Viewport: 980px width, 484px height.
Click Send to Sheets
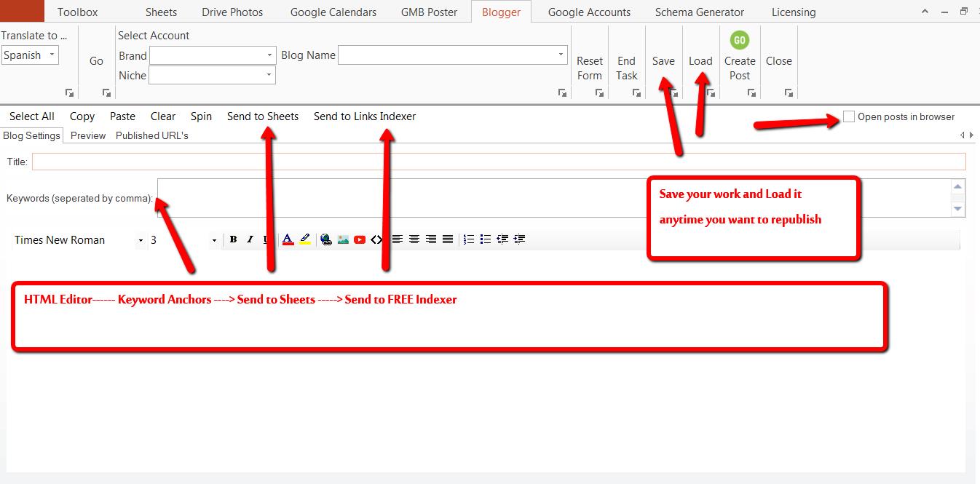[x=263, y=116]
